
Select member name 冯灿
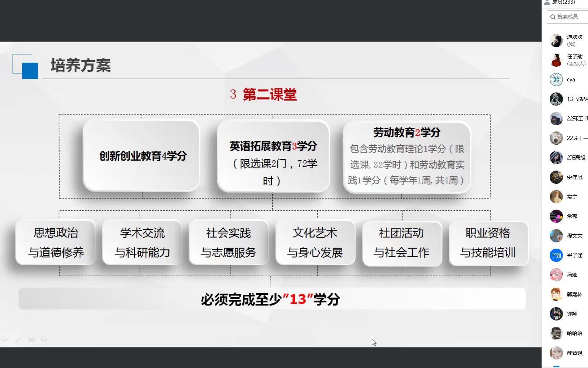pyautogui.click(x=572, y=275)
